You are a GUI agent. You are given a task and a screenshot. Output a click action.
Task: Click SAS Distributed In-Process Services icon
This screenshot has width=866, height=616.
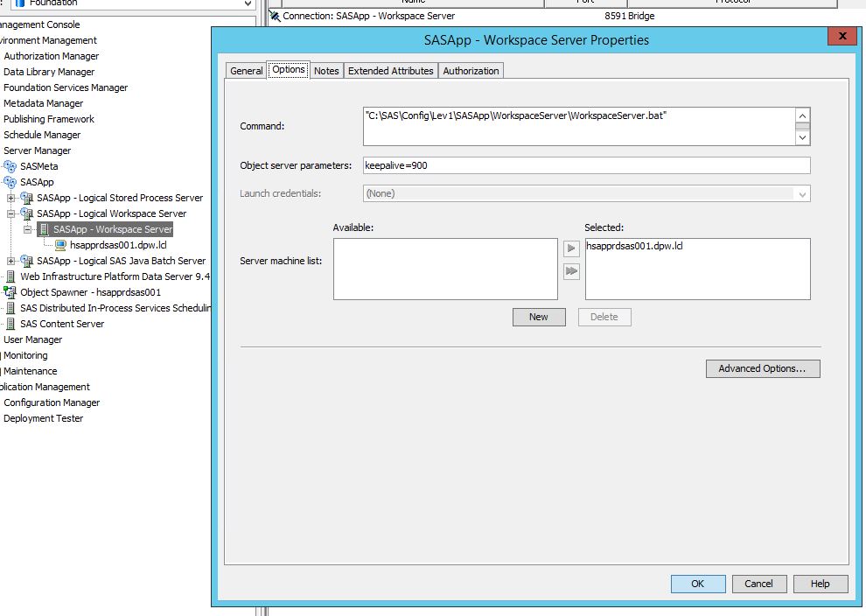[x=10, y=308]
